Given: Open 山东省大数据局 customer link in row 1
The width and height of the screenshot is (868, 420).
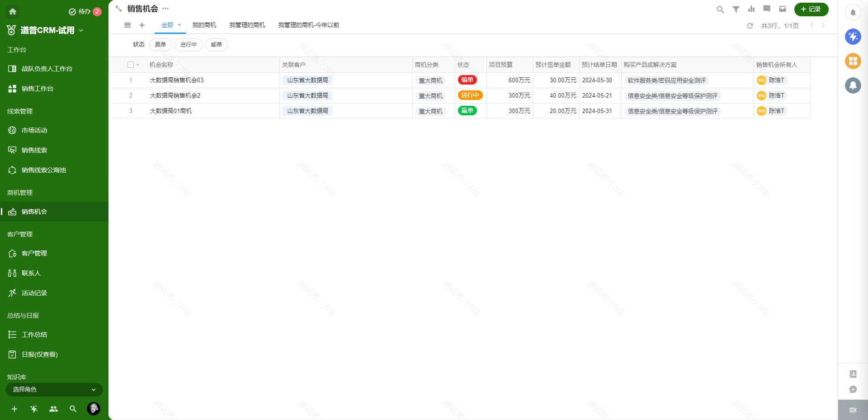Looking at the screenshot, I should tap(307, 80).
